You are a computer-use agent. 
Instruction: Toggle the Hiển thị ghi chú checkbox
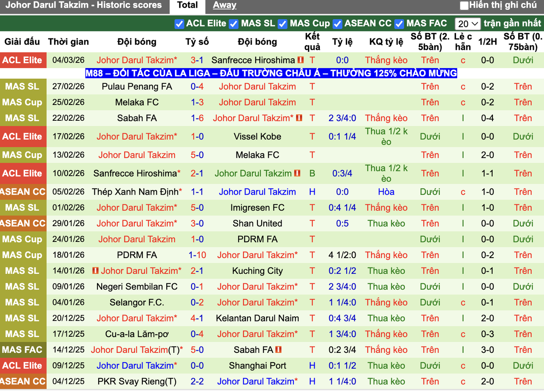[464, 6]
